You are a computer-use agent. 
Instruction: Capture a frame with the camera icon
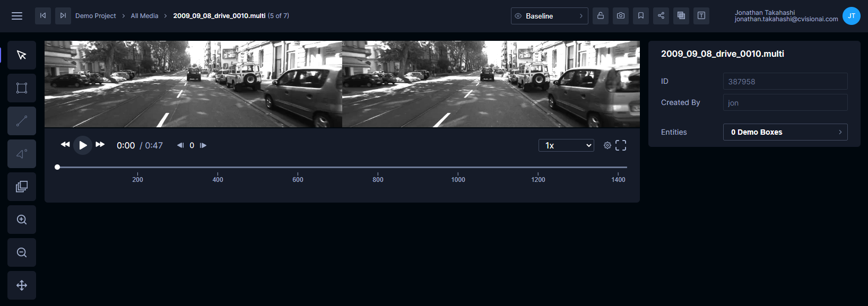pyautogui.click(x=621, y=16)
